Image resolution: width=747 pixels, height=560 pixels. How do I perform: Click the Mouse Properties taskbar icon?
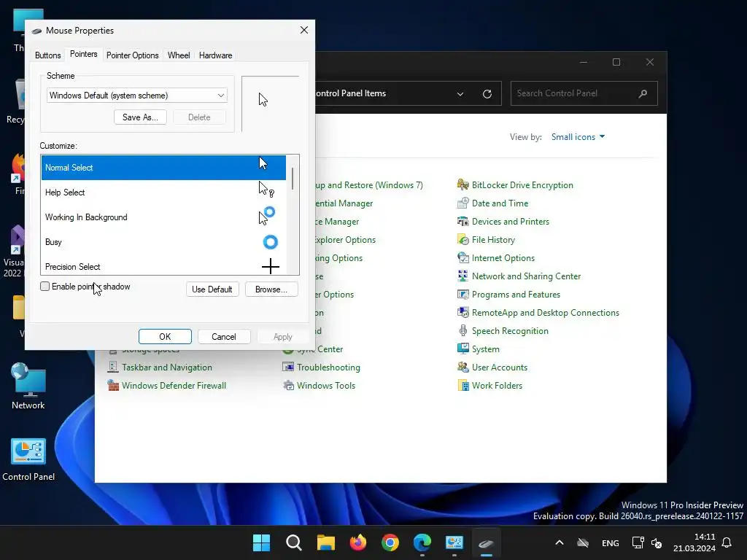(486, 542)
